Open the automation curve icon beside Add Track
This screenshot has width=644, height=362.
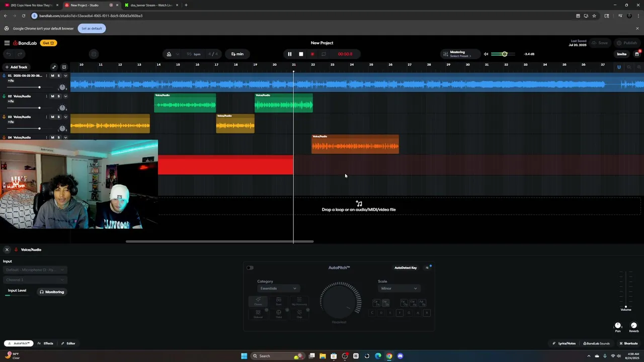54,67
